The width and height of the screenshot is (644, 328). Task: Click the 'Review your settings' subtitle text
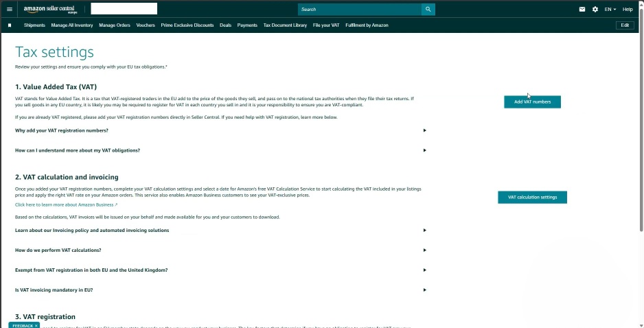(x=91, y=67)
